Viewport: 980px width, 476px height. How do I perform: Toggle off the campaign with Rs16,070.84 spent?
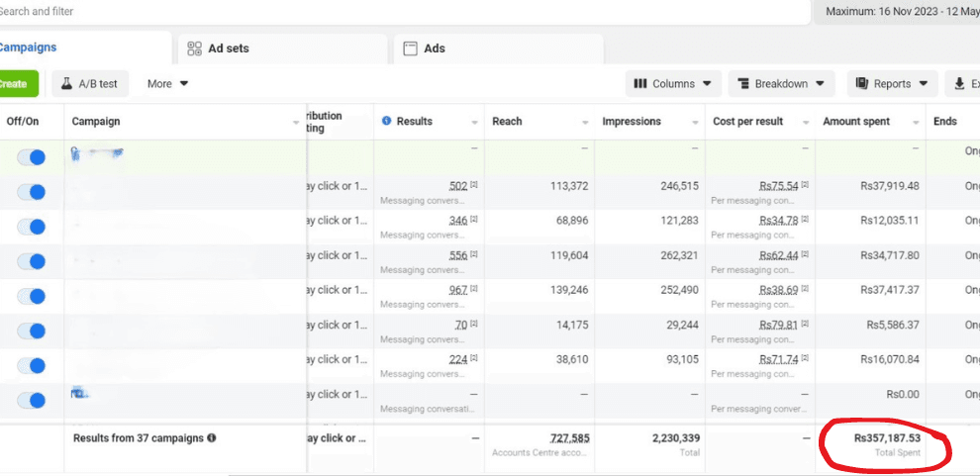(x=32, y=365)
